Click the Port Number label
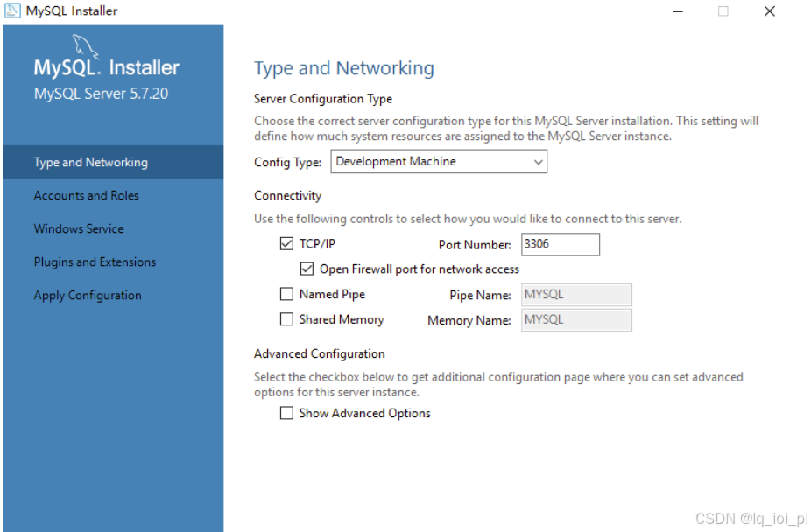 [x=475, y=245]
